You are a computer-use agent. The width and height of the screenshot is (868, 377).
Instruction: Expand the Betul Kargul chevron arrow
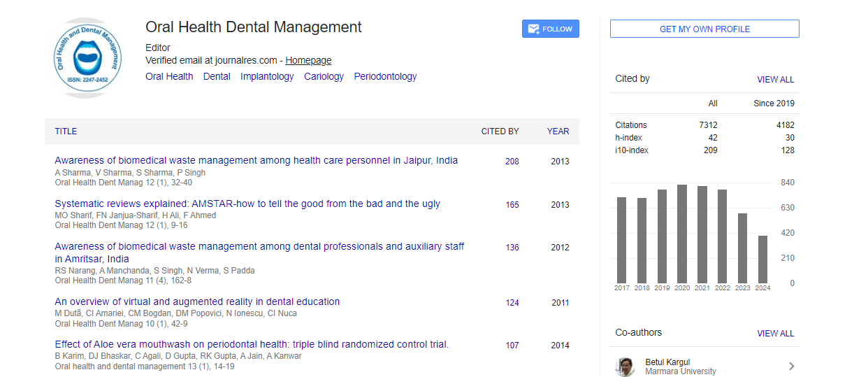(791, 366)
